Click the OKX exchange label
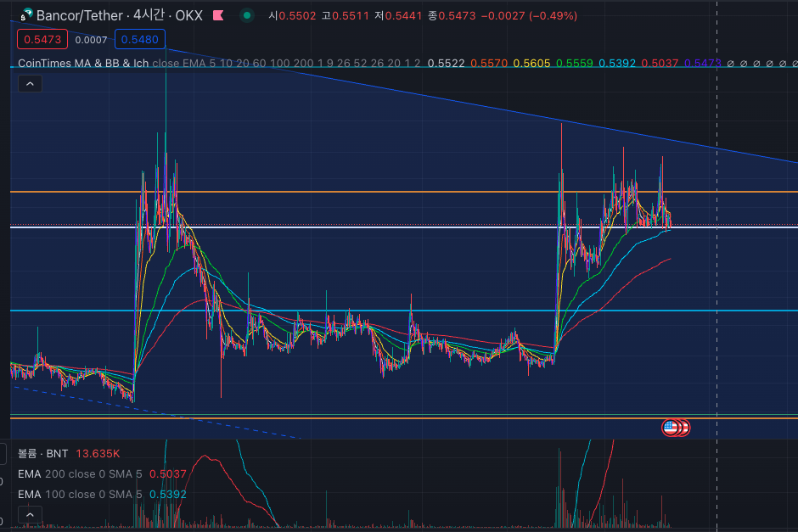 188,15
